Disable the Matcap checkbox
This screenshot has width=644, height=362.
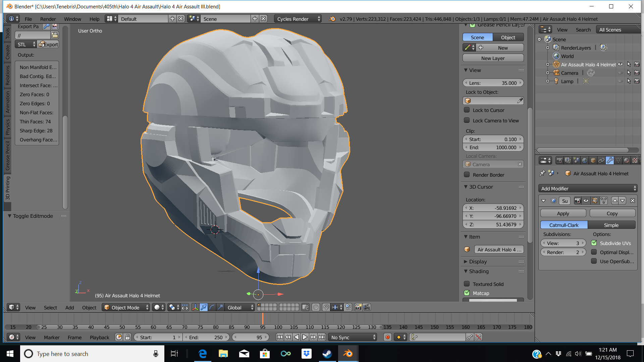(467, 293)
